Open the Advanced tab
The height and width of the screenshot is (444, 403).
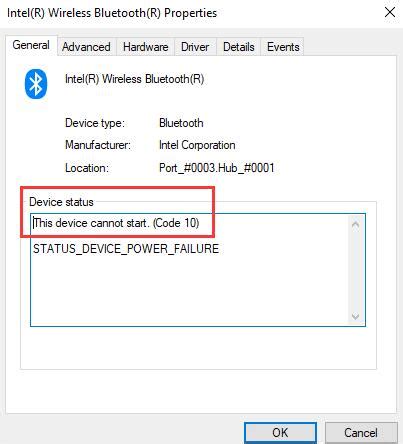click(x=86, y=47)
